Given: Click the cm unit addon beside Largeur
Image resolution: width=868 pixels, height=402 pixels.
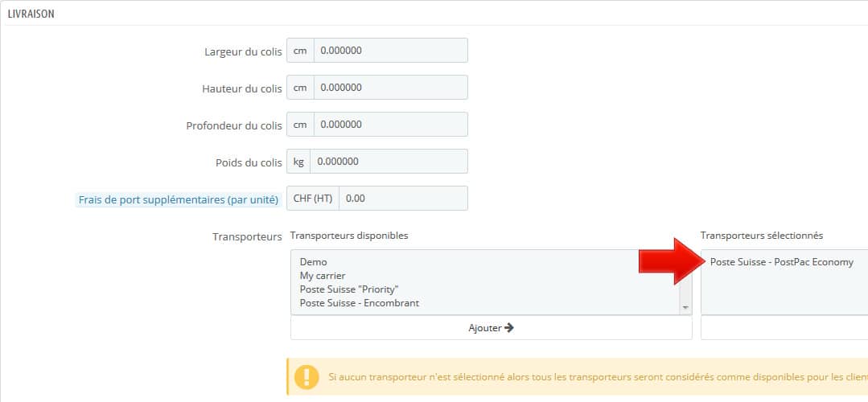Looking at the screenshot, I should click(300, 51).
